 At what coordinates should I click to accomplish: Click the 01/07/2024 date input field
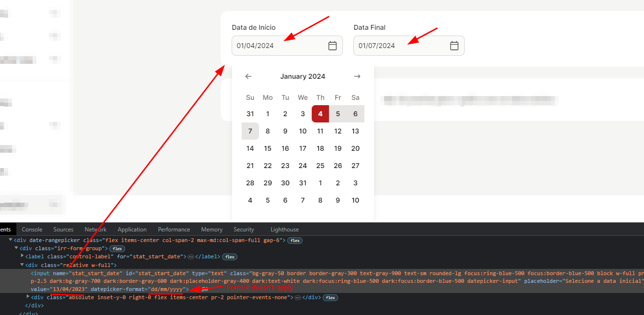click(393, 45)
